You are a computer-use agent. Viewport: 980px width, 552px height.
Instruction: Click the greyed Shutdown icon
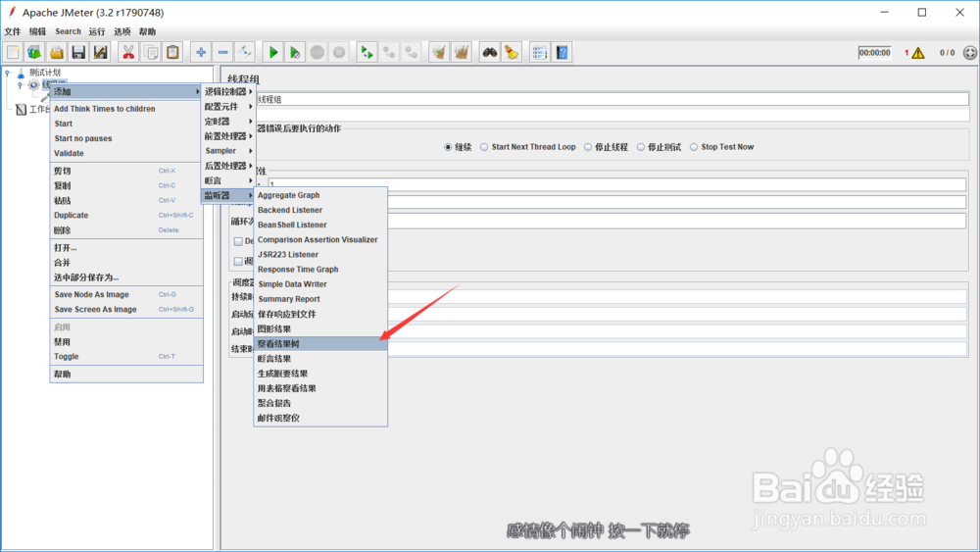point(339,53)
